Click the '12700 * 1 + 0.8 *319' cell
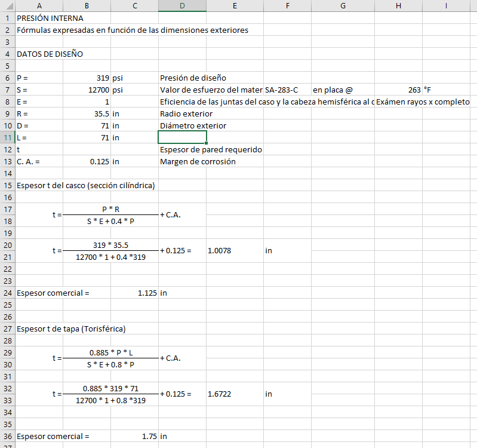Screen dimensions: 477x448 [x=110, y=401]
